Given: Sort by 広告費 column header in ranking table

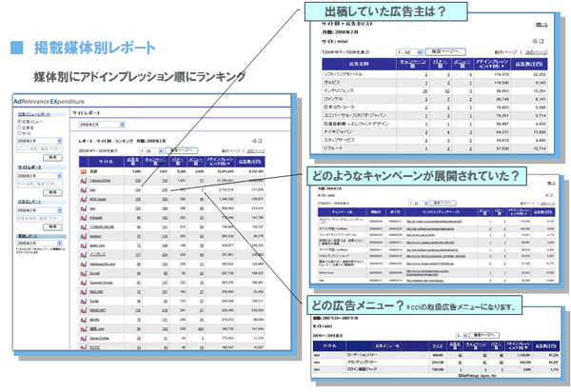Looking at the screenshot, I should coord(249,161).
